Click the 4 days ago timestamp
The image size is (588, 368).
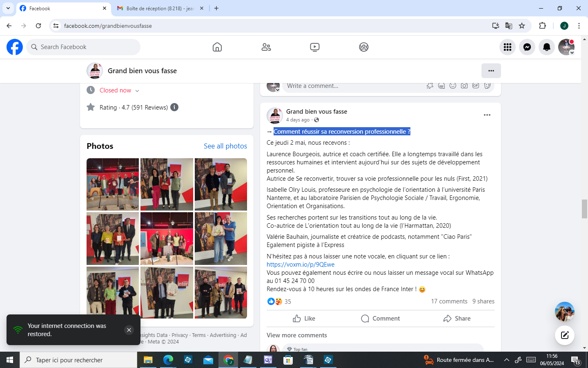click(x=298, y=120)
